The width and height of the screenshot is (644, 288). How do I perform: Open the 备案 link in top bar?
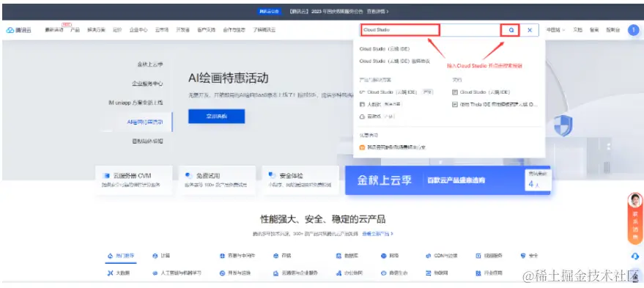point(594,30)
